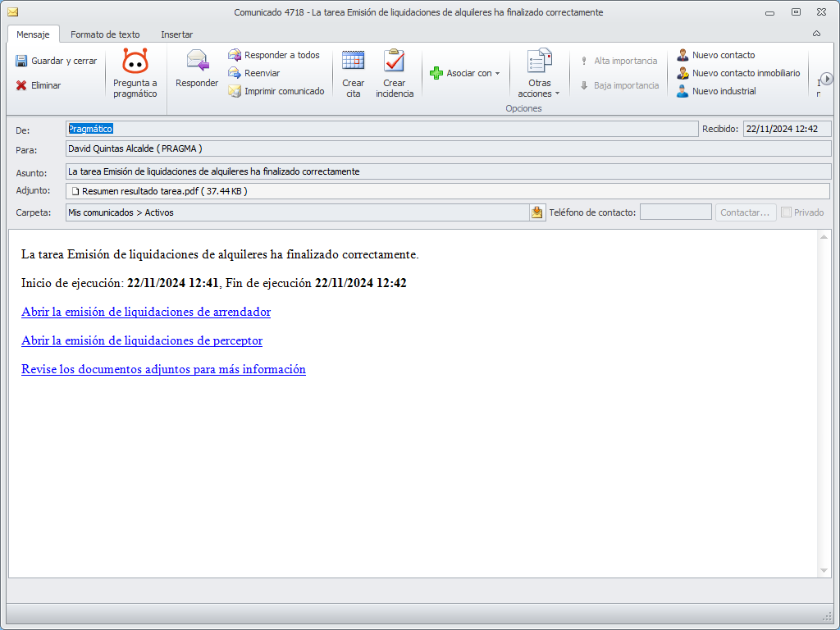Screen dimensions: 840x630
Task: Click the Opciones ribbon group label
Action: [523, 108]
